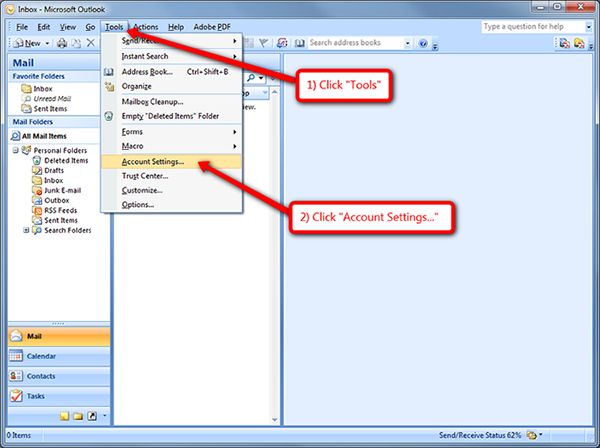Select Unread Mail favorite folder
This screenshot has width=600, height=448.
[46, 99]
